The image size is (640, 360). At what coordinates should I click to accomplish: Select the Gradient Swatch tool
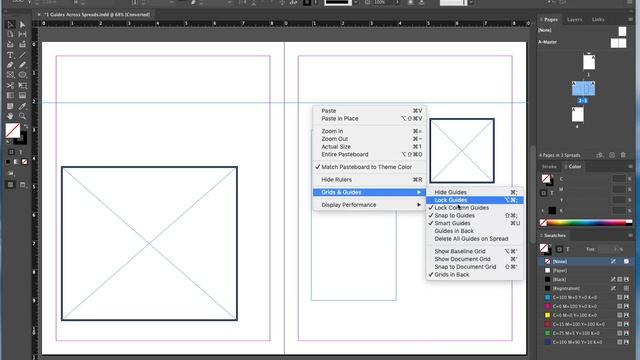point(10,96)
